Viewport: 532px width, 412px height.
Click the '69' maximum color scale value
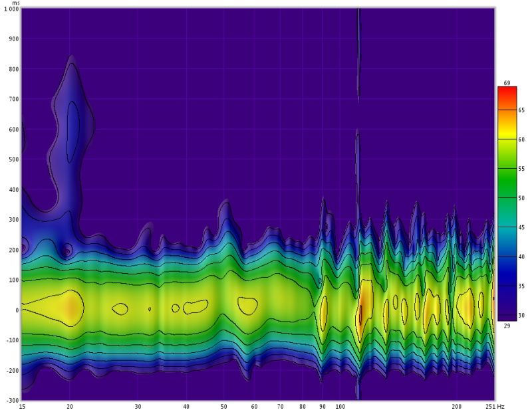pyautogui.click(x=507, y=83)
